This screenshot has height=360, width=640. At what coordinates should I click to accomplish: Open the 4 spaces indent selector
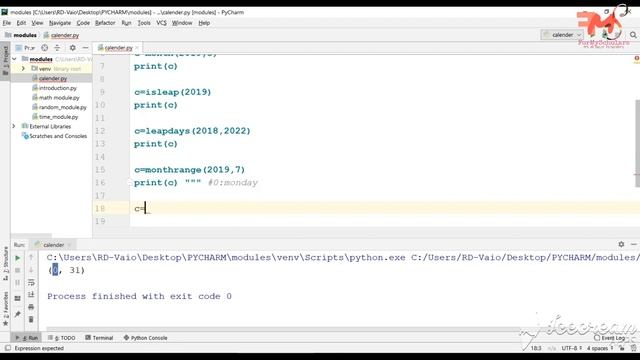[x=600, y=348]
